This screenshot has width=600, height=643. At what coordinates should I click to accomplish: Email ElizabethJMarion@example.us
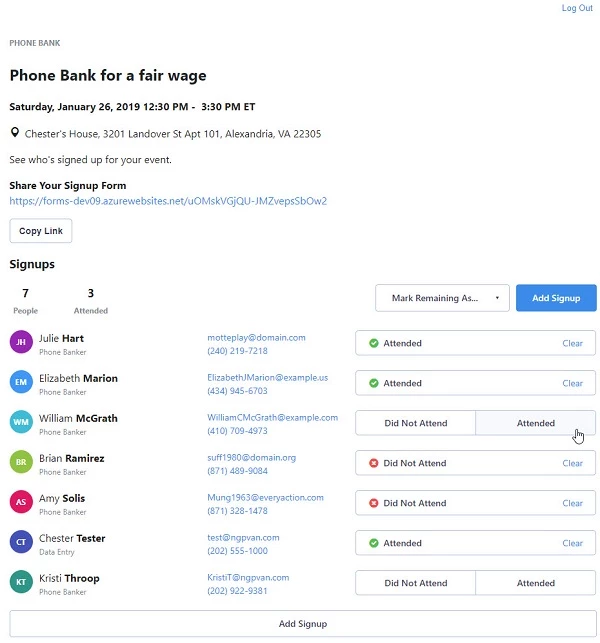[x=267, y=377]
